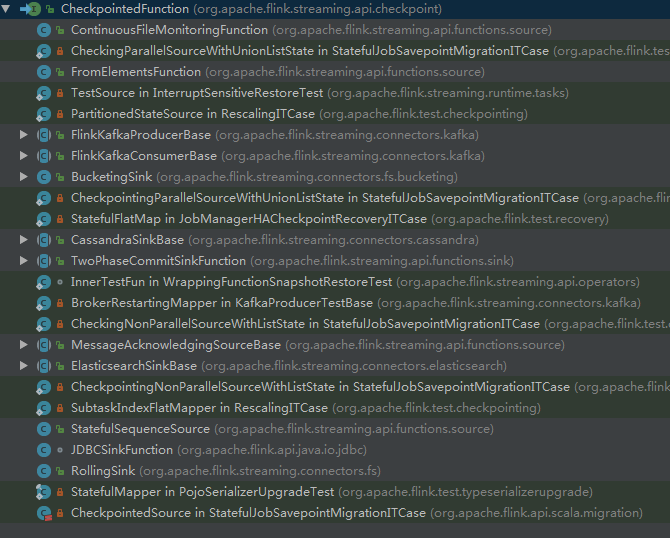Select ContinuousFileMonitoringFunction class row
The height and width of the screenshot is (538, 670).
click(x=335, y=30)
